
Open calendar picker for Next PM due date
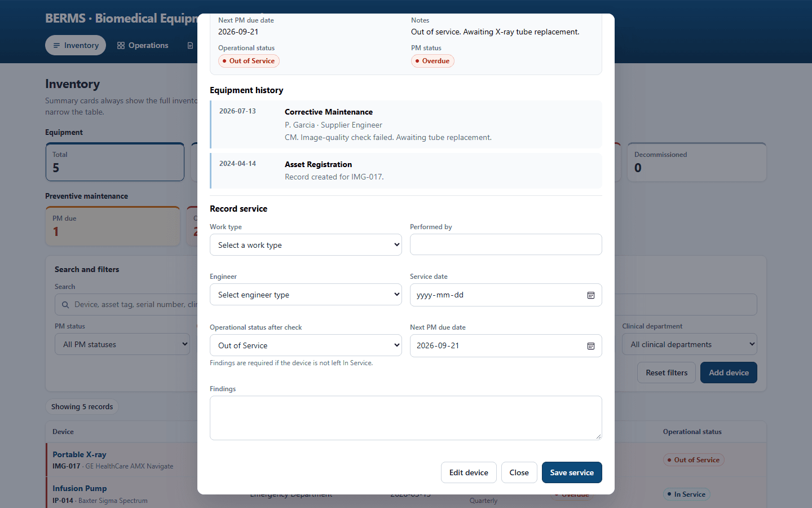click(x=590, y=346)
